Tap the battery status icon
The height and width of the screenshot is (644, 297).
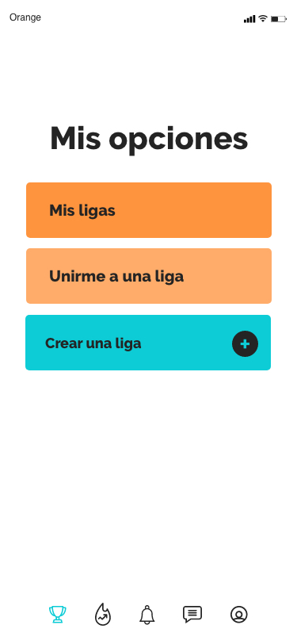click(279, 19)
